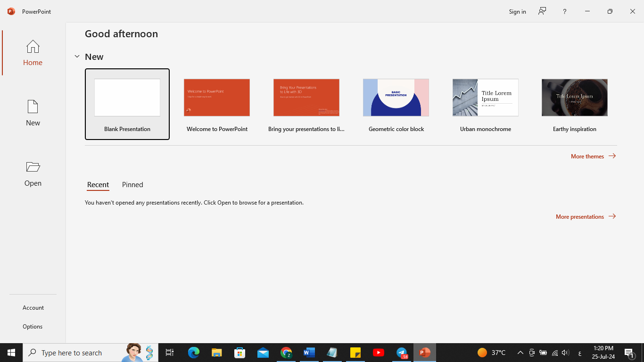The height and width of the screenshot is (362, 644).
Task: Open Account settings
Action: 33,307
